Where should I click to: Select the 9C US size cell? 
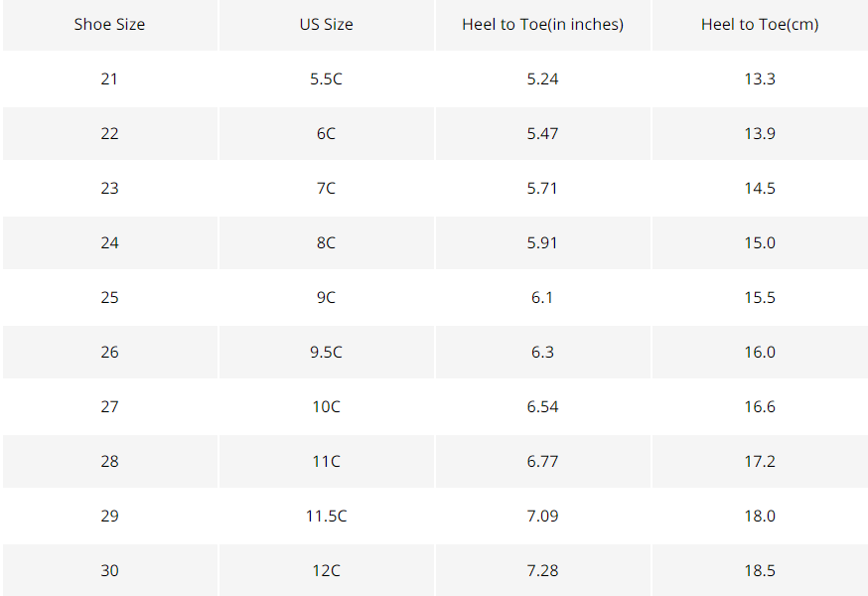coord(326,298)
